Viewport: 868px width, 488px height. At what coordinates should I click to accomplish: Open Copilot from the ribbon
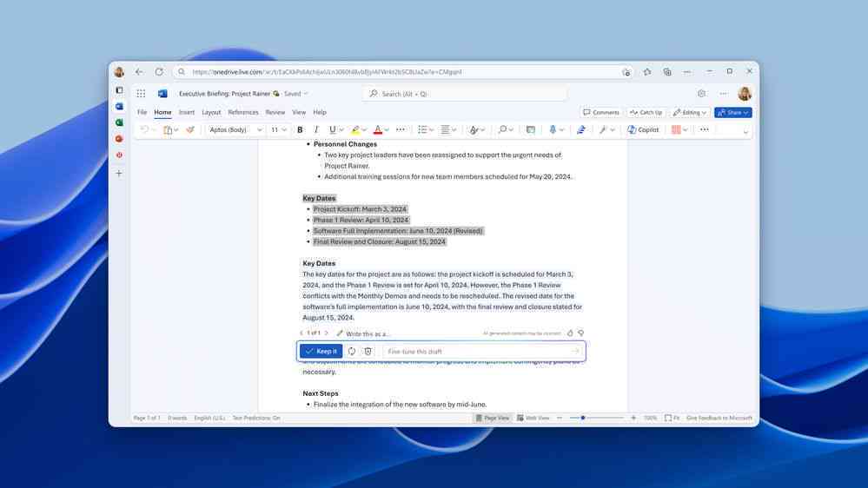click(643, 129)
